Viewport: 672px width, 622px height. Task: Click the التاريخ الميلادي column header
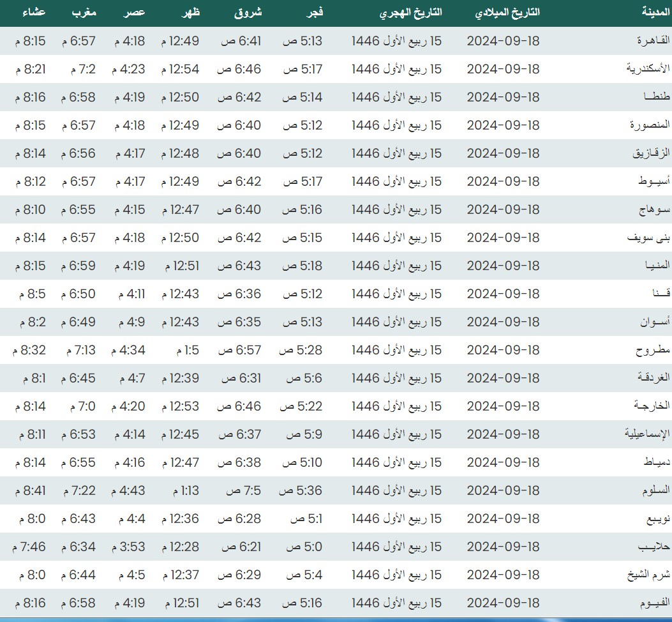click(507, 13)
